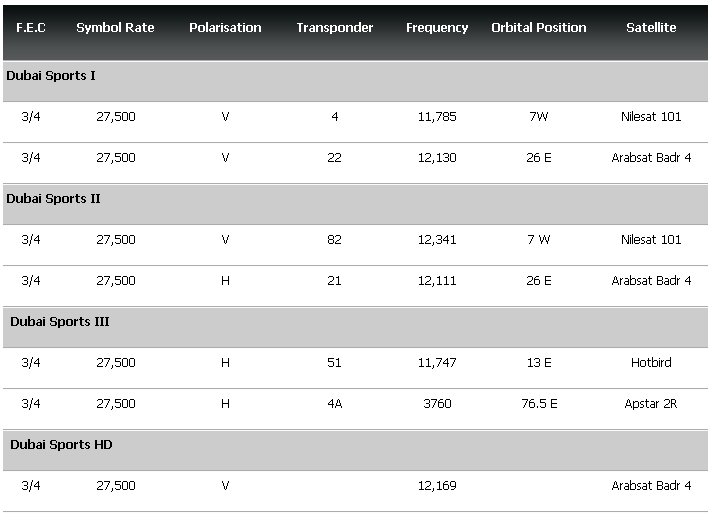
Task: Select the Hotbird satellite cell
Action: (651, 363)
